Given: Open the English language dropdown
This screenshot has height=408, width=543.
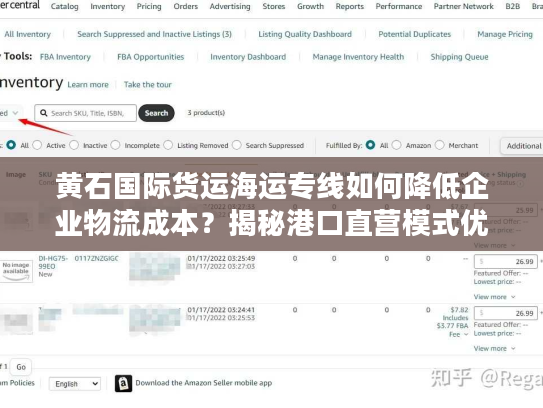Looking at the screenshot, I should coord(75,384).
